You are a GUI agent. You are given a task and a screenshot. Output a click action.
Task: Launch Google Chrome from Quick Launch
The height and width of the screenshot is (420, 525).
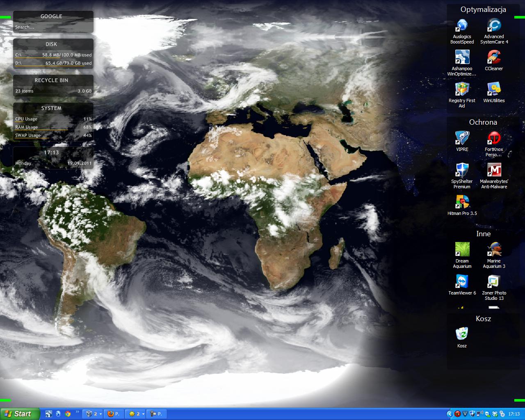(x=68, y=414)
